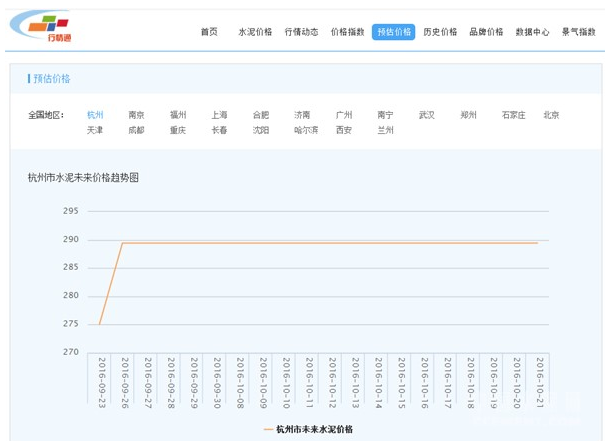
Task: Select the highlighted 预估价格 tab
Action: [394, 32]
